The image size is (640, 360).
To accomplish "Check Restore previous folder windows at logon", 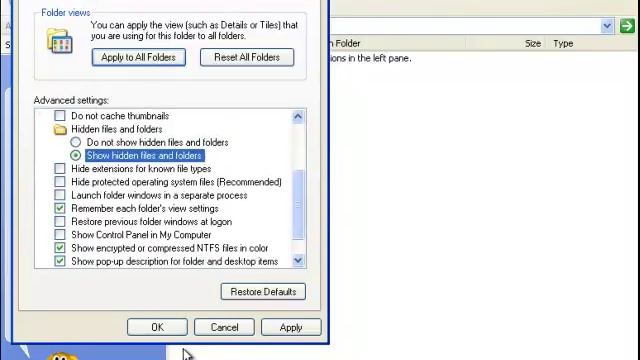I will click(60, 222).
